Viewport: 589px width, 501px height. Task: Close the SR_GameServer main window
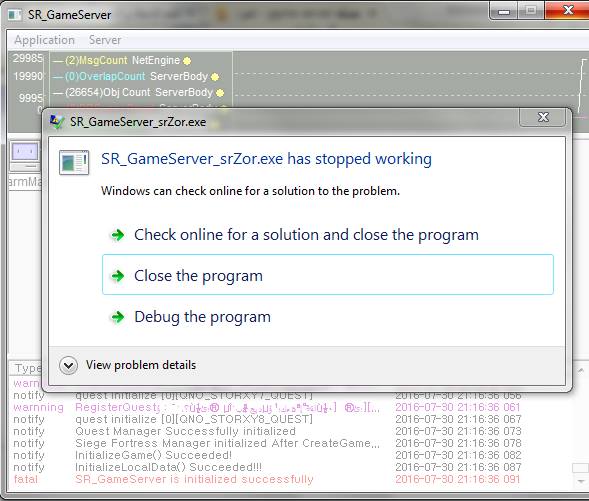point(567,10)
